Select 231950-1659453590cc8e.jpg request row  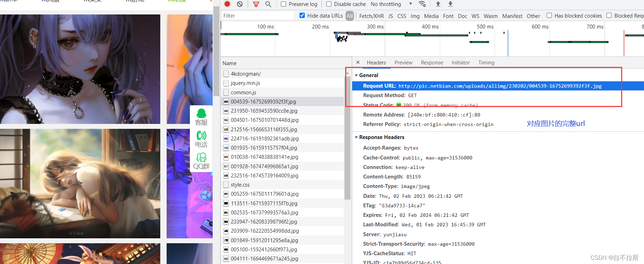(282, 111)
